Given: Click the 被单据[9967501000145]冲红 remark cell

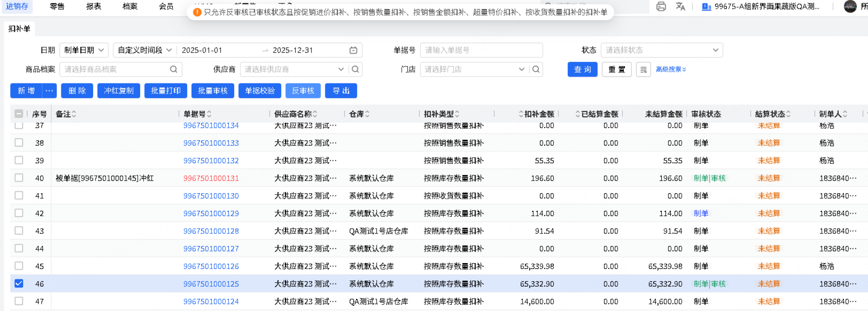Looking at the screenshot, I should coord(105,178).
